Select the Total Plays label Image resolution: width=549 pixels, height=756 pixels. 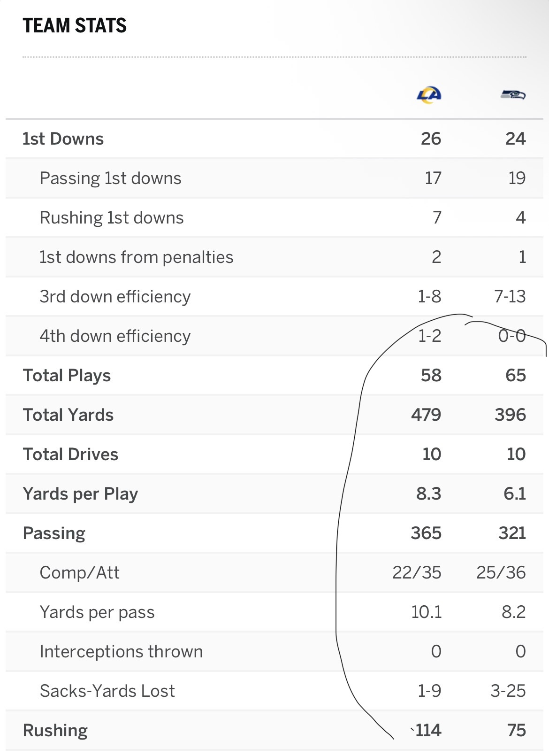pos(67,376)
